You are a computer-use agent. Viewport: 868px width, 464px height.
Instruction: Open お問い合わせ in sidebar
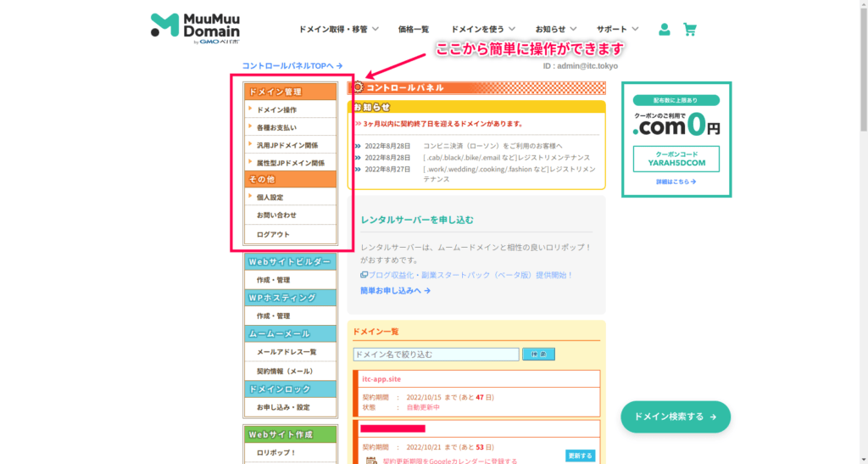[x=291, y=215]
